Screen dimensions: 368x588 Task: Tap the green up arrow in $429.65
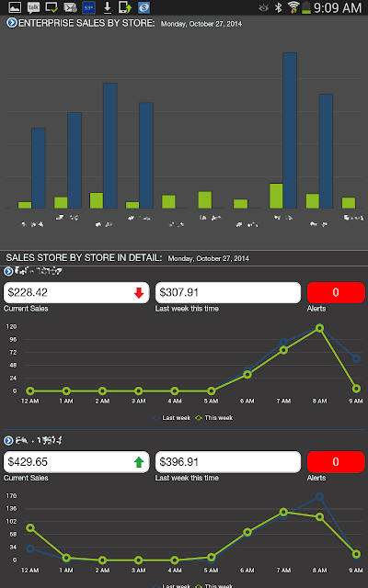139,462
